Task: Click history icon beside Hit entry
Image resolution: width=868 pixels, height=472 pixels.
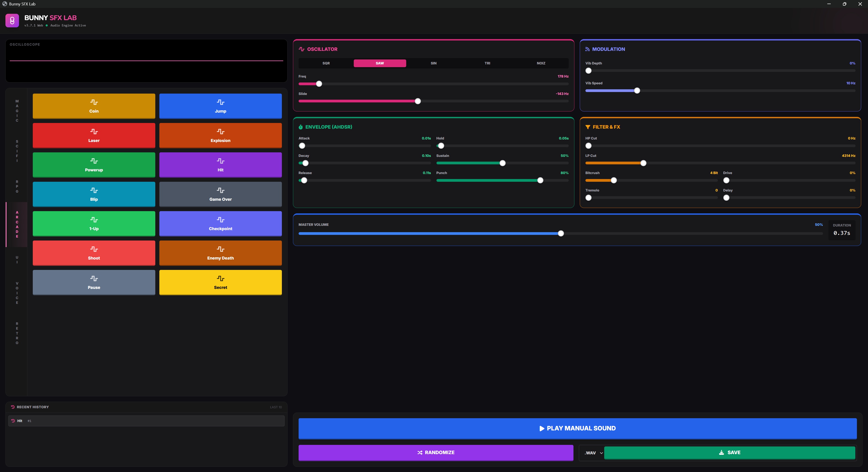Action: (x=13, y=421)
